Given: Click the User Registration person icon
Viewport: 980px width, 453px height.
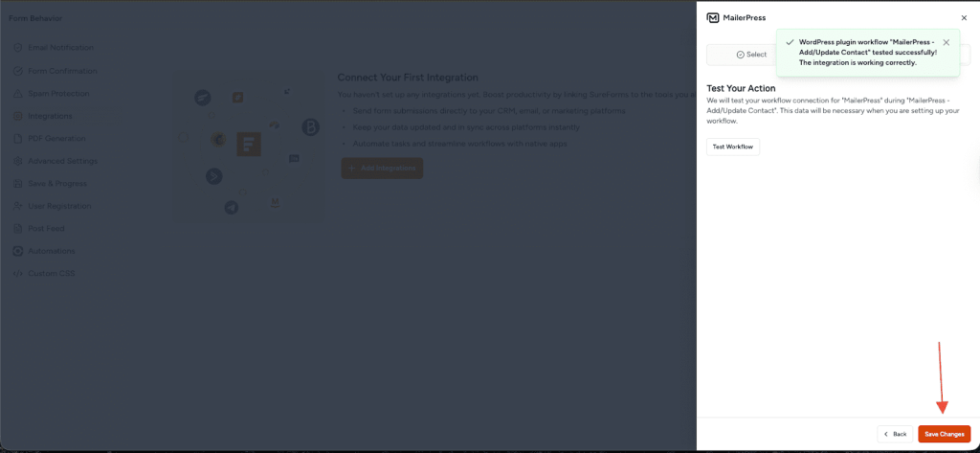Looking at the screenshot, I should pyautogui.click(x=17, y=206).
